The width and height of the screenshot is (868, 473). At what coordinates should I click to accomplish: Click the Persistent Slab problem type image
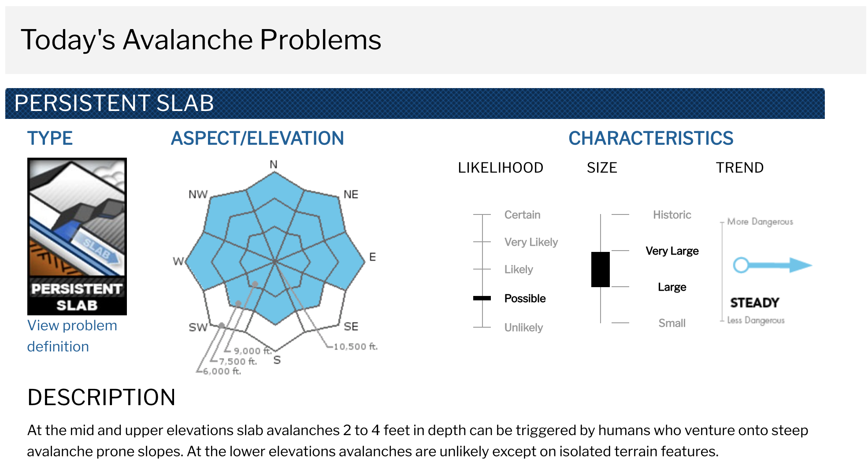tap(77, 236)
